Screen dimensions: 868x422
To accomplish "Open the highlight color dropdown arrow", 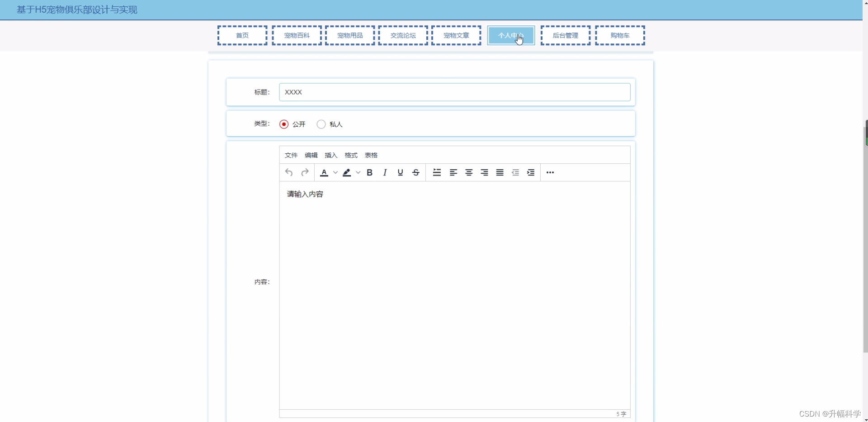I will point(358,172).
